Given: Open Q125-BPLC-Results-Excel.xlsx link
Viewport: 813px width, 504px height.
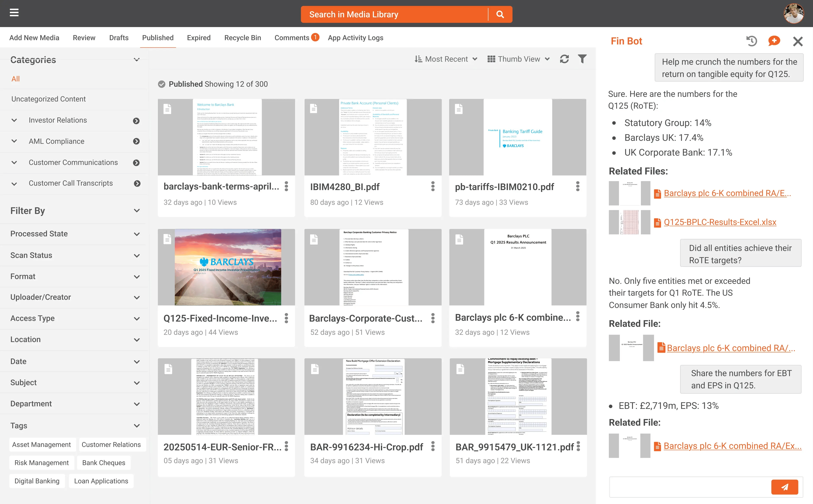Looking at the screenshot, I should (720, 222).
